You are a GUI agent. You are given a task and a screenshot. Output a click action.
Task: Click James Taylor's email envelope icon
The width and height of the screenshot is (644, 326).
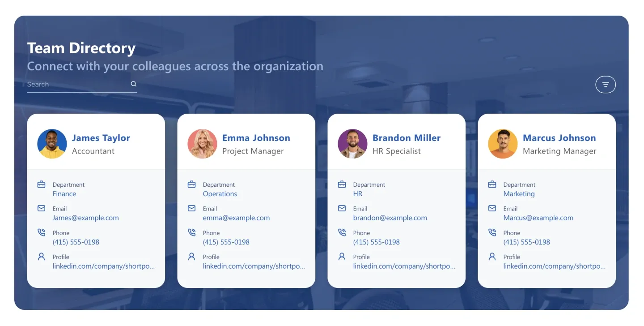[x=42, y=208]
